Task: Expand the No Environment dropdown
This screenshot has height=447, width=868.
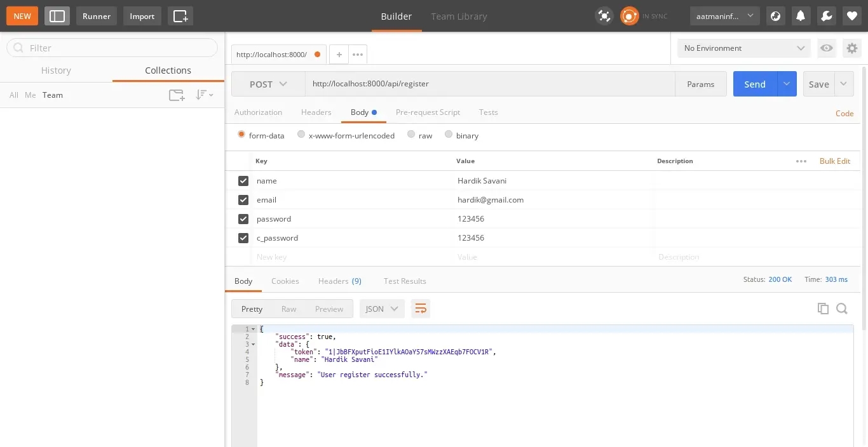Action: pos(743,48)
